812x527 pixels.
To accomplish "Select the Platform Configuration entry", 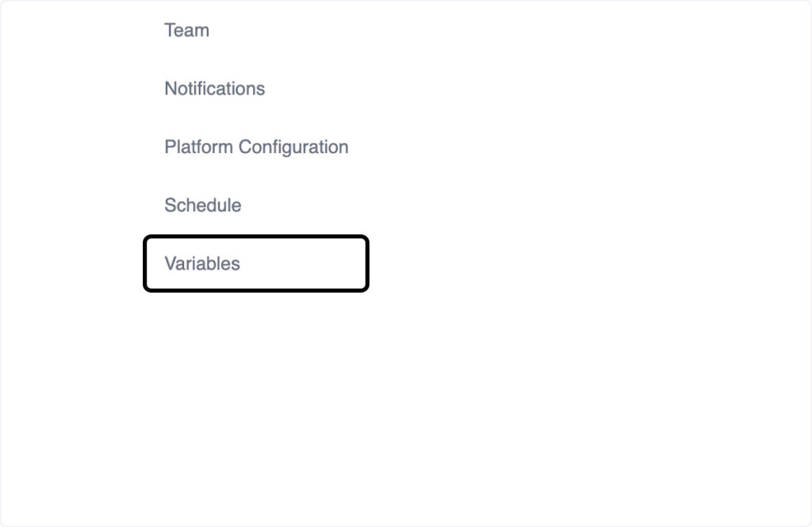I will [256, 148].
